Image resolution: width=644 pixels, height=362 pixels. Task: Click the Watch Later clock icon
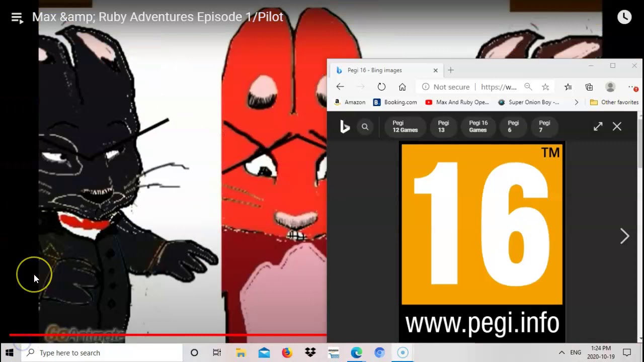click(x=624, y=17)
